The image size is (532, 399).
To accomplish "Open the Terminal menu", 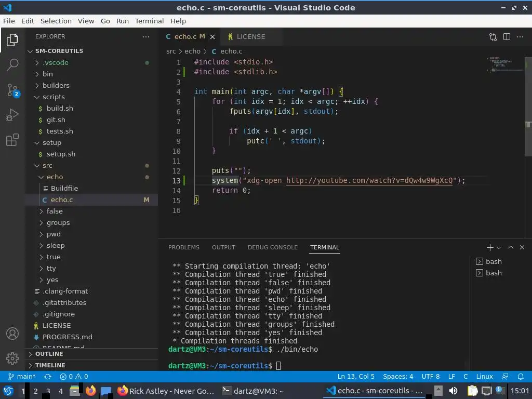I will [x=149, y=21].
